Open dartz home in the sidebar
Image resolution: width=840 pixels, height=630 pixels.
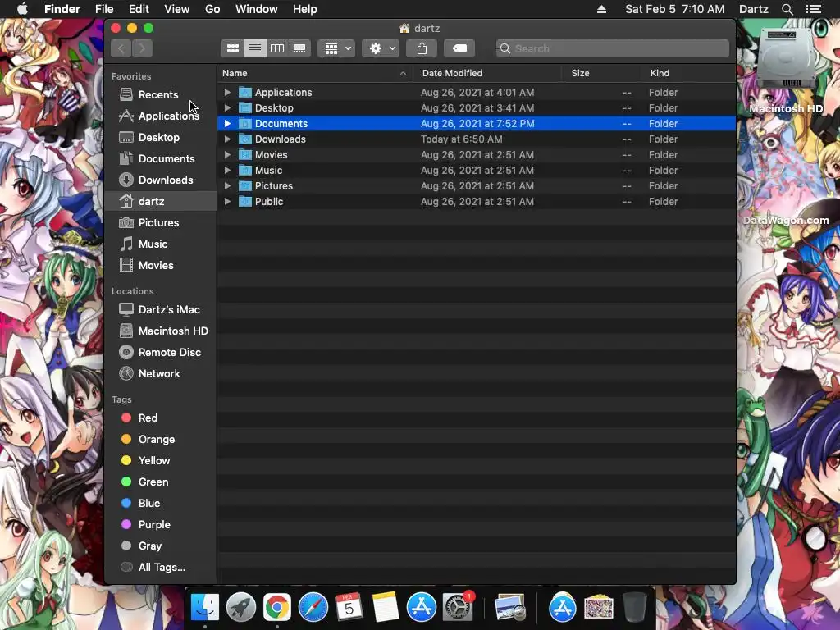point(160,202)
